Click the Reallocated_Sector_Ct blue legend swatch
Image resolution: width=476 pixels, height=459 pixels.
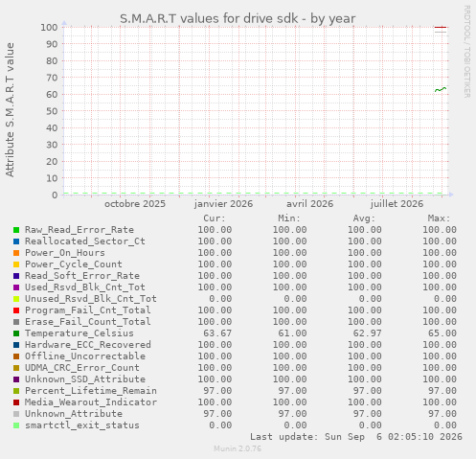click(x=16, y=241)
